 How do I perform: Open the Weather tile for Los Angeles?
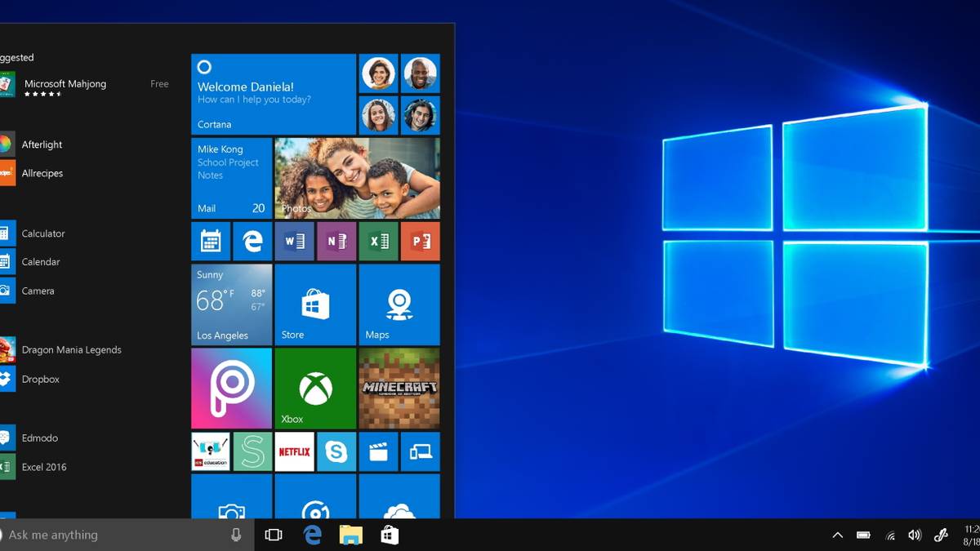(231, 304)
